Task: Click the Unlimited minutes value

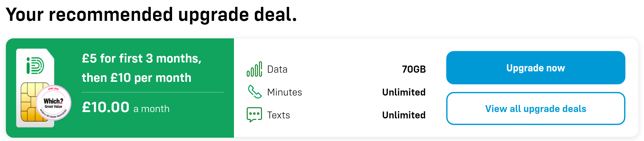Action: click(x=404, y=92)
